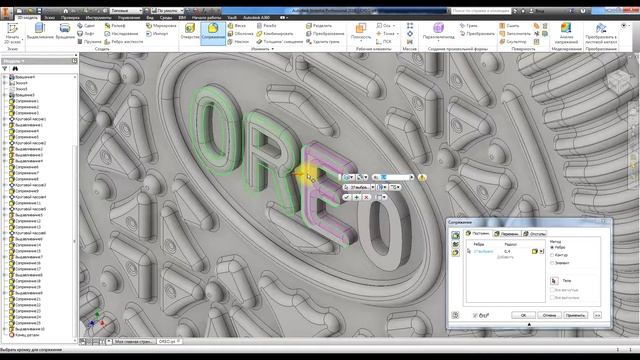The height and width of the screenshot is (360, 640).
Task: Click the Добавить link in edge list
Action: (x=505, y=257)
